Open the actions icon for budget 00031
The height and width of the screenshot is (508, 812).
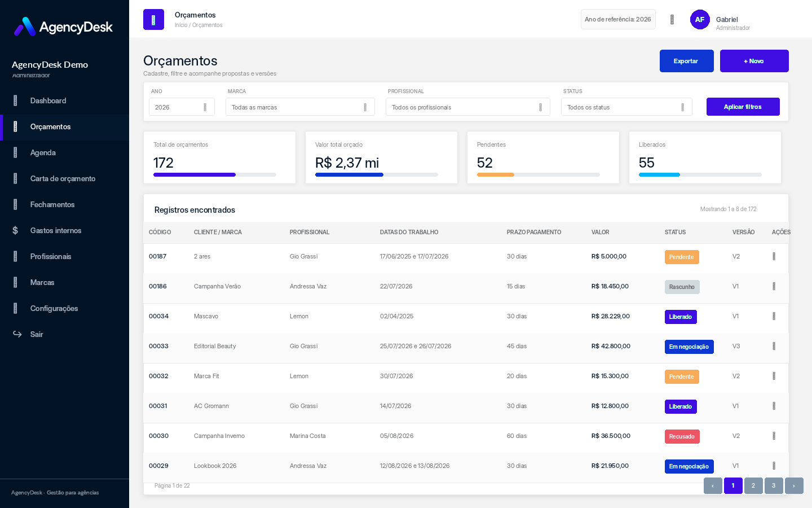click(774, 406)
